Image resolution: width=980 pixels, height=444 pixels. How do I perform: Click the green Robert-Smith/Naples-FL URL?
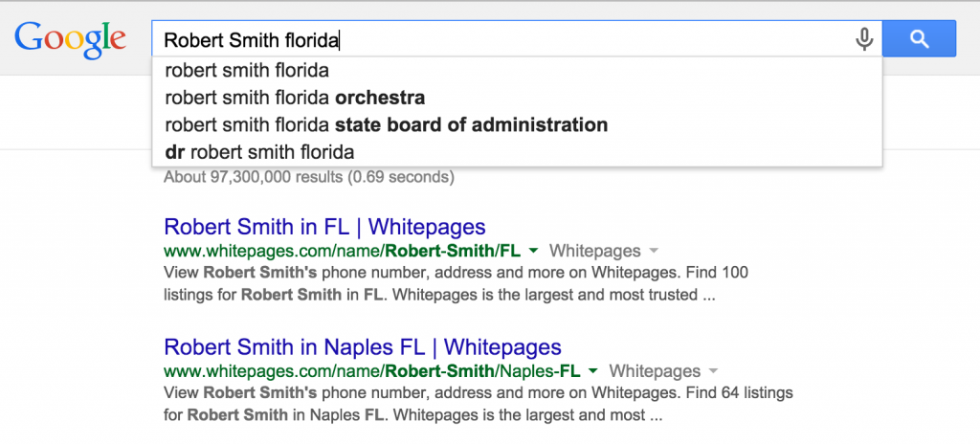point(372,370)
